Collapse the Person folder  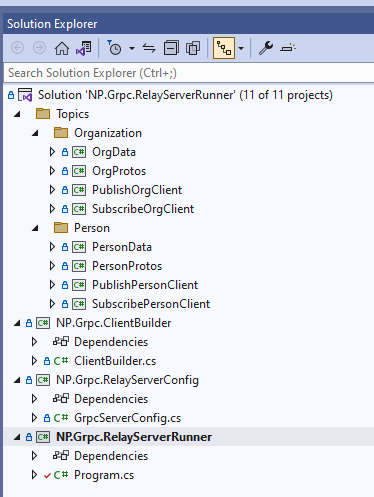pos(35,228)
